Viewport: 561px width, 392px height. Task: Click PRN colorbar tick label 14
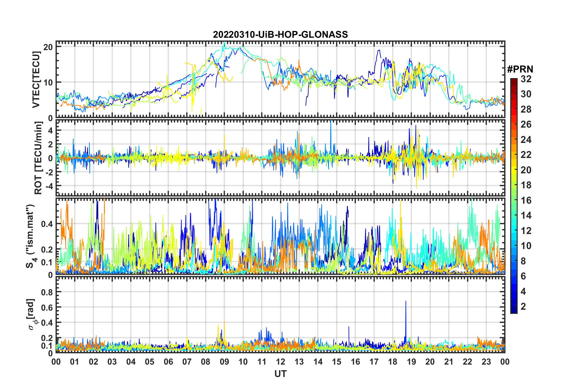(x=526, y=215)
